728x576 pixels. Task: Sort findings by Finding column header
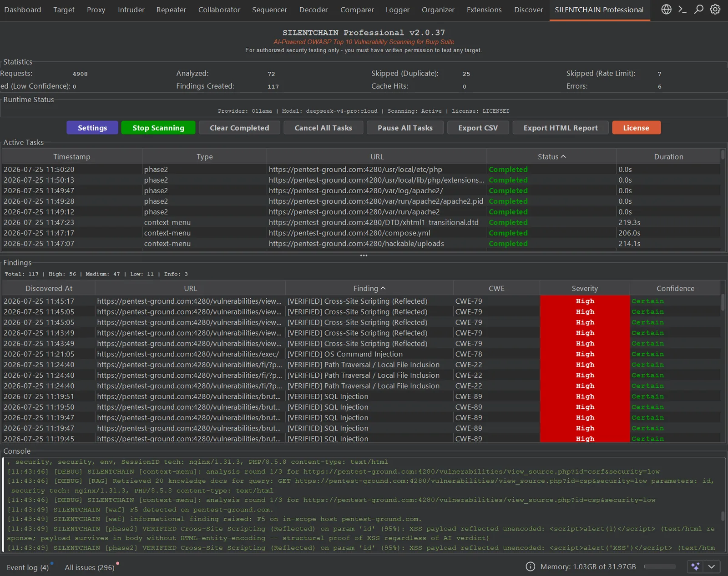369,288
